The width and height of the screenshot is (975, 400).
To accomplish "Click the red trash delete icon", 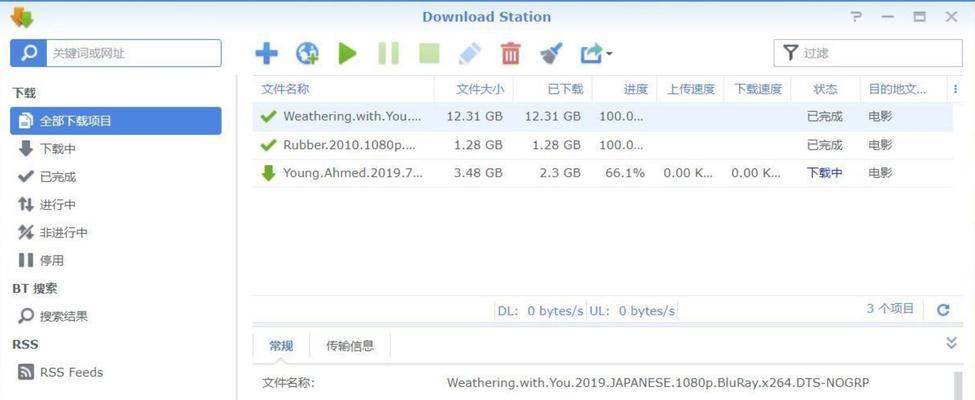I will [x=511, y=53].
